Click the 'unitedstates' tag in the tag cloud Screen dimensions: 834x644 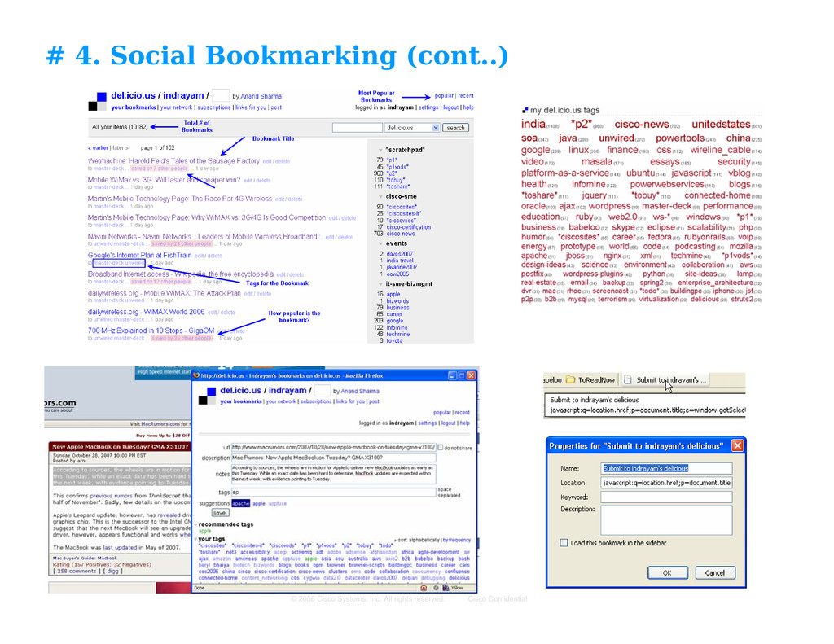click(x=721, y=125)
